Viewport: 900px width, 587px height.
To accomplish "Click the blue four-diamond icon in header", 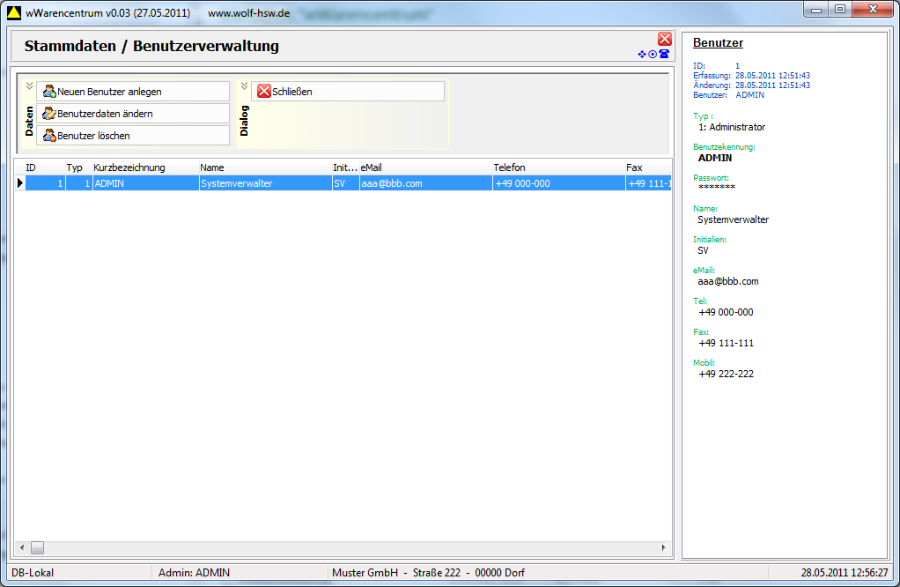I will (642, 54).
